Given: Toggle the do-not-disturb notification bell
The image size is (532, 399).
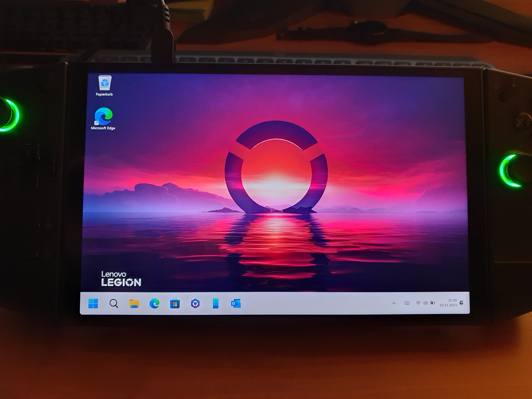Looking at the screenshot, I should click(x=461, y=303).
